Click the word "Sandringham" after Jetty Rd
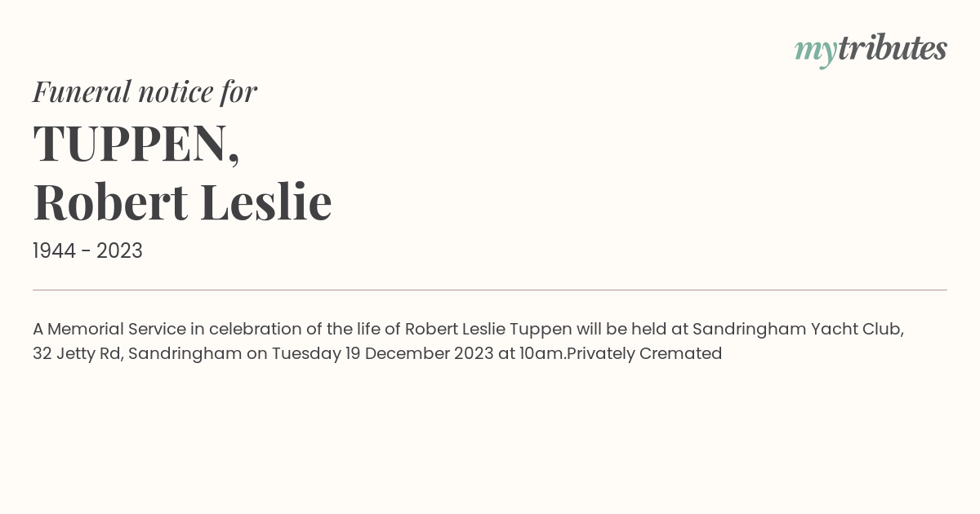 [185, 354]
